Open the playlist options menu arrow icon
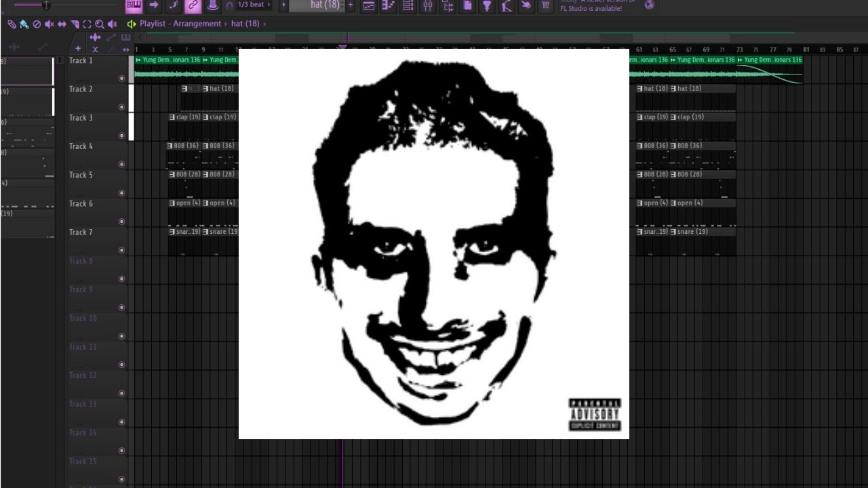Screen dimensions: 868x488 [131, 24]
